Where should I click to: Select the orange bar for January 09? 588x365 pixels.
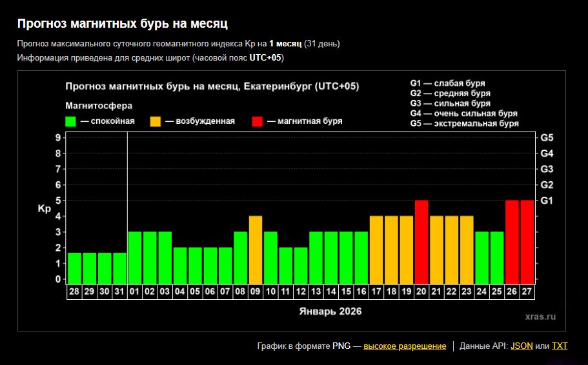pyautogui.click(x=256, y=250)
